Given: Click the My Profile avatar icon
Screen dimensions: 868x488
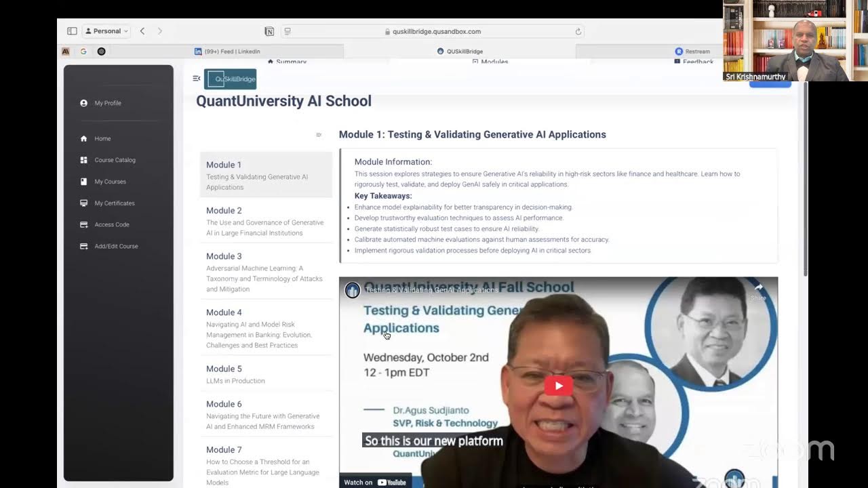Looking at the screenshot, I should click(84, 103).
